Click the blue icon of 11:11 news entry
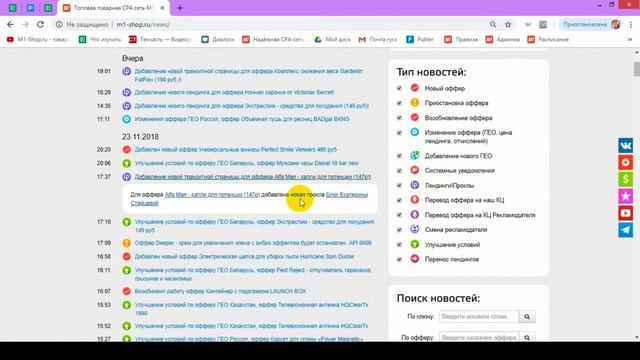This screenshot has width=640, height=360. click(x=127, y=119)
